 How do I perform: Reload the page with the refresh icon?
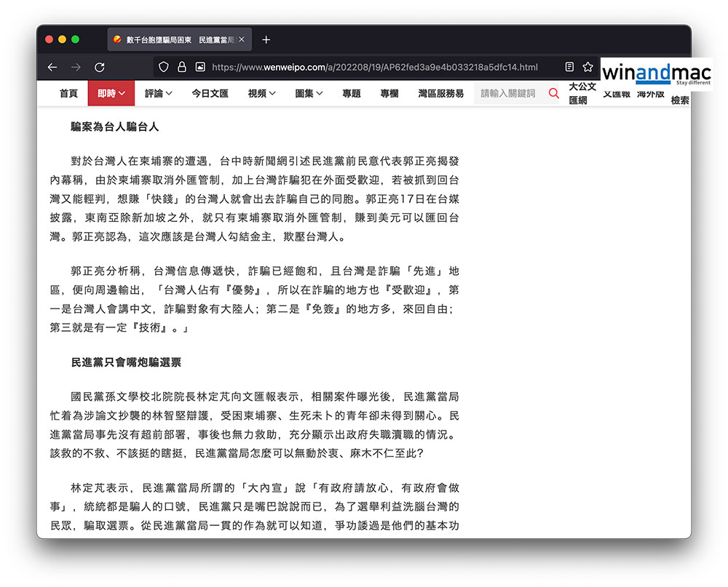click(x=99, y=67)
